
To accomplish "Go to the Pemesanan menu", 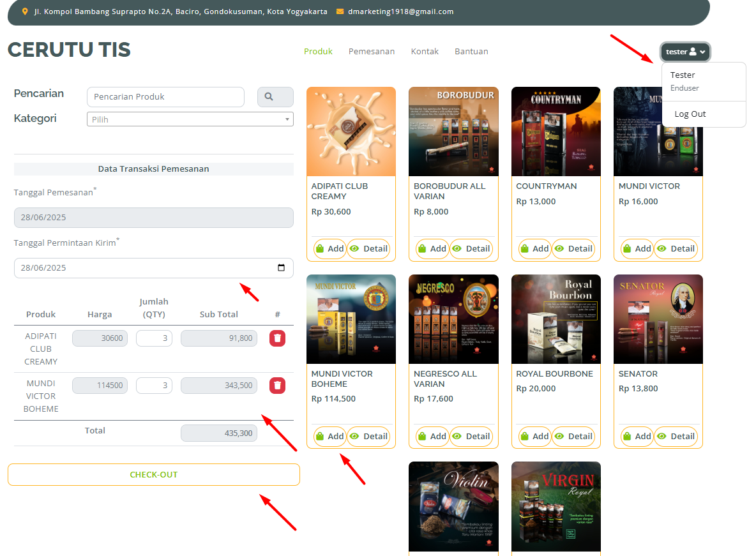I will 371,52.
